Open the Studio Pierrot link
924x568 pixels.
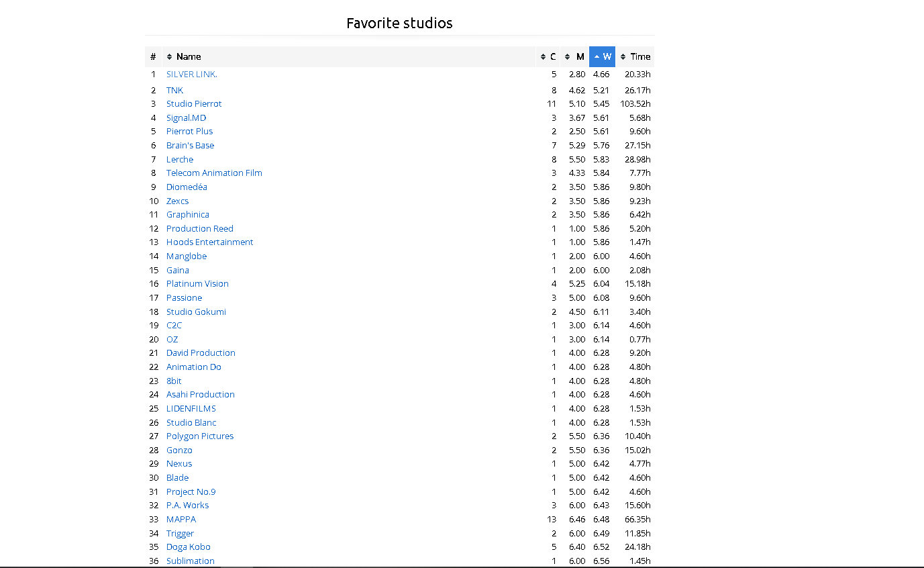pos(194,104)
